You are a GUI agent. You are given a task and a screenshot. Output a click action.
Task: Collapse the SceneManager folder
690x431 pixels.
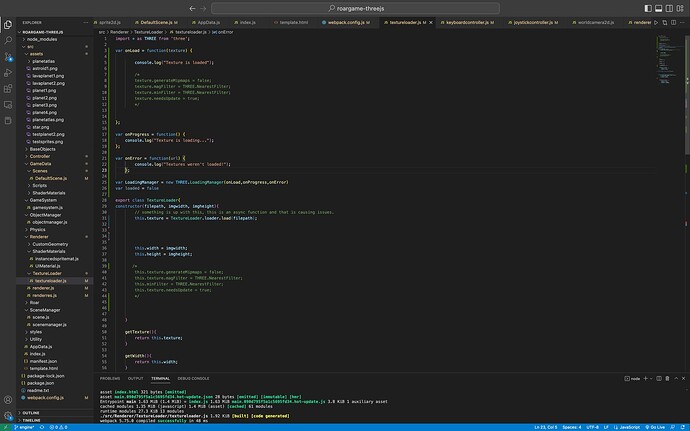click(55, 310)
